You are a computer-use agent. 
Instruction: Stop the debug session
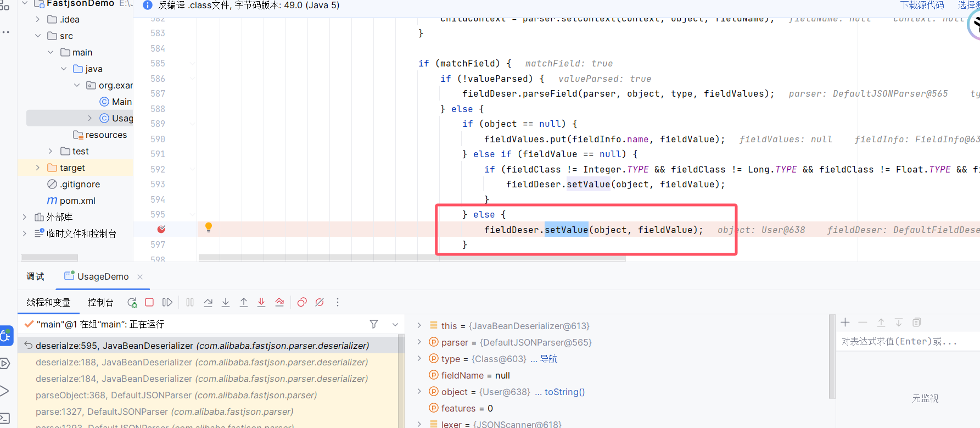tap(149, 302)
